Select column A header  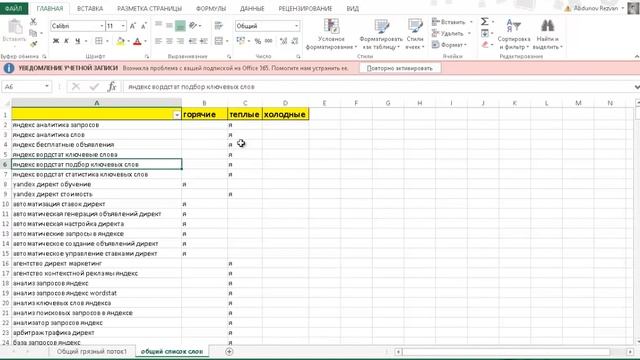click(x=96, y=103)
